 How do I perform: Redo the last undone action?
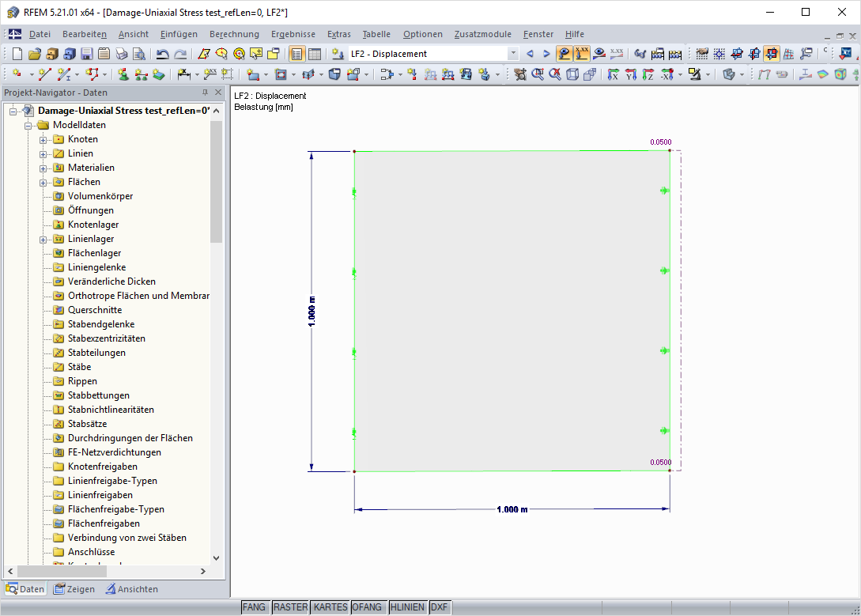180,53
